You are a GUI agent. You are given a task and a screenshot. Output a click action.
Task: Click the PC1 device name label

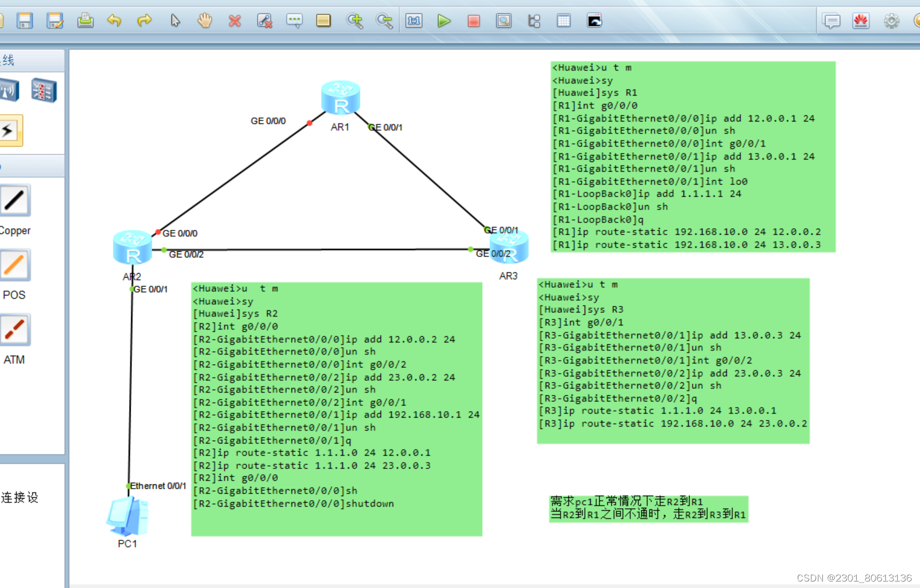click(x=127, y=544)
